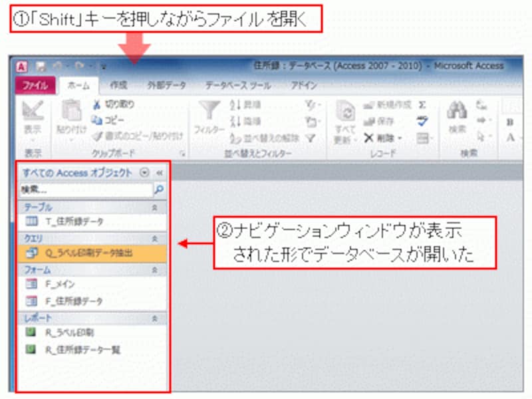Screen dimensions: 532x399
Task: Select query Q_ラベル印刷データ抽出
Action: click(92, 253)
